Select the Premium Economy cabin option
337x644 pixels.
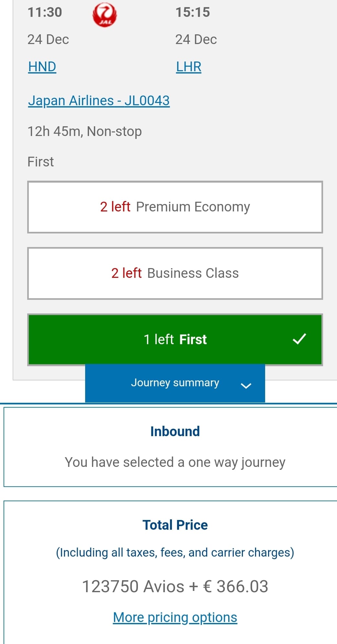click(175, 207)
